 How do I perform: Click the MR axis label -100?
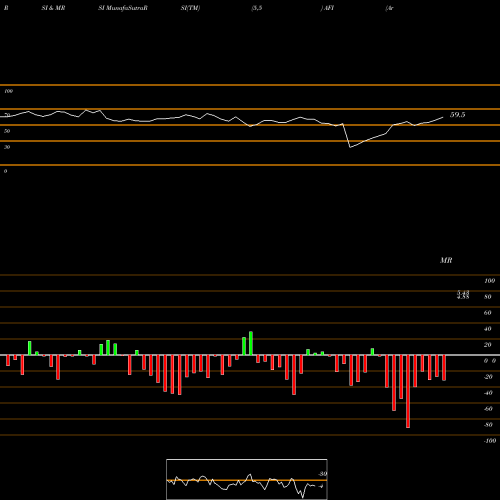point(490,441)
